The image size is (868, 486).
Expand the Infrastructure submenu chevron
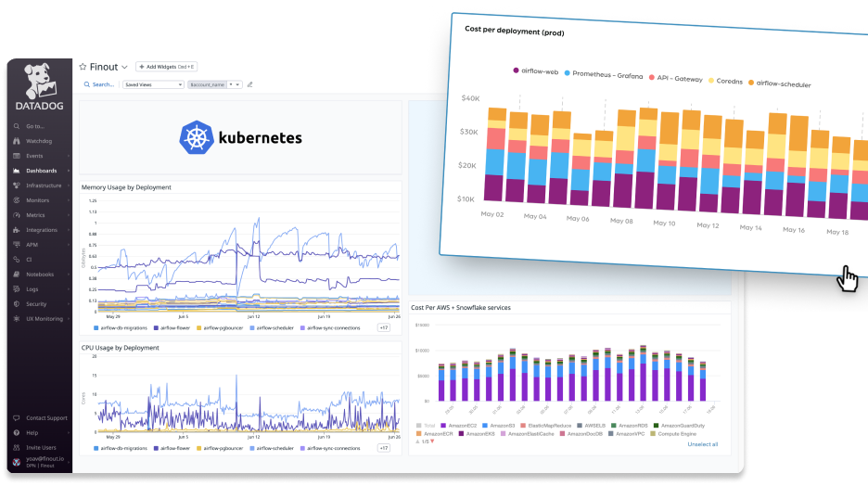tap(69, 185)
